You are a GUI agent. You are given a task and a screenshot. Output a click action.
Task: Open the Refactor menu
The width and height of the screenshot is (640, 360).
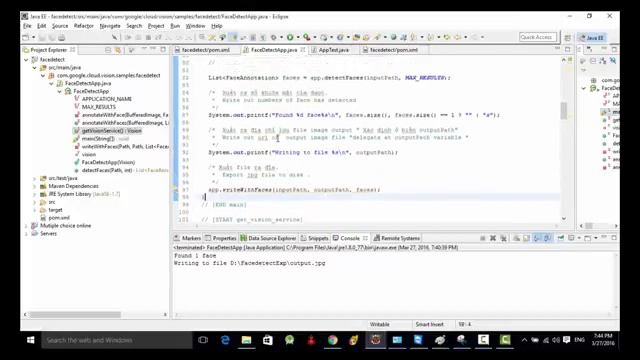point(84,26)
